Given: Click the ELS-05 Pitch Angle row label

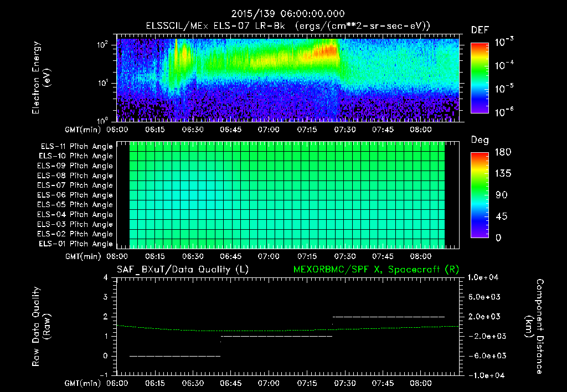Looking at the screenshot, I should click(x=75, y=205).
